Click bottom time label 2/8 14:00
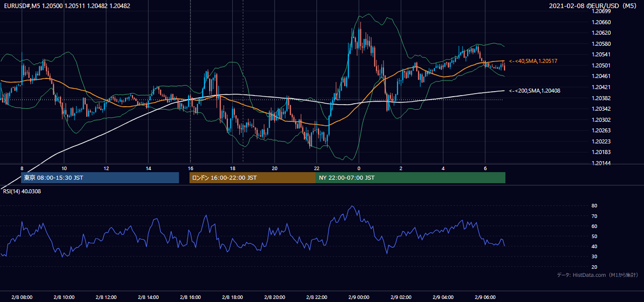The image size is (644, 302). [148, 297]
